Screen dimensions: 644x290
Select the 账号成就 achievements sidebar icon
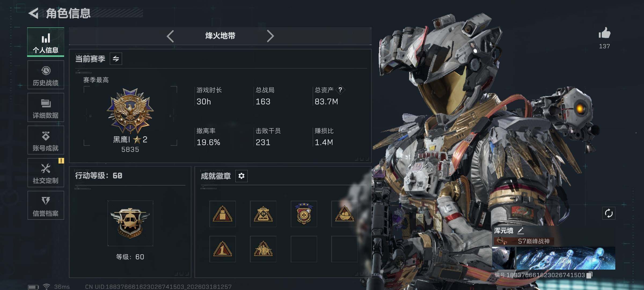pos(46,140)
